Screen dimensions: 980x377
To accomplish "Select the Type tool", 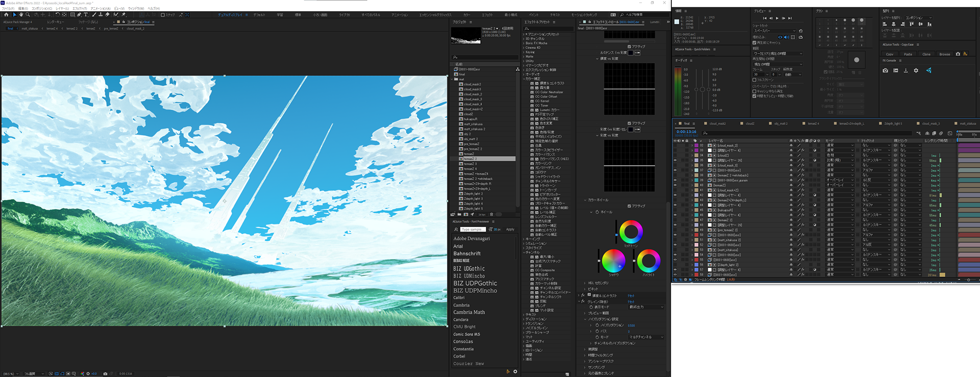I will coord(86,15).
